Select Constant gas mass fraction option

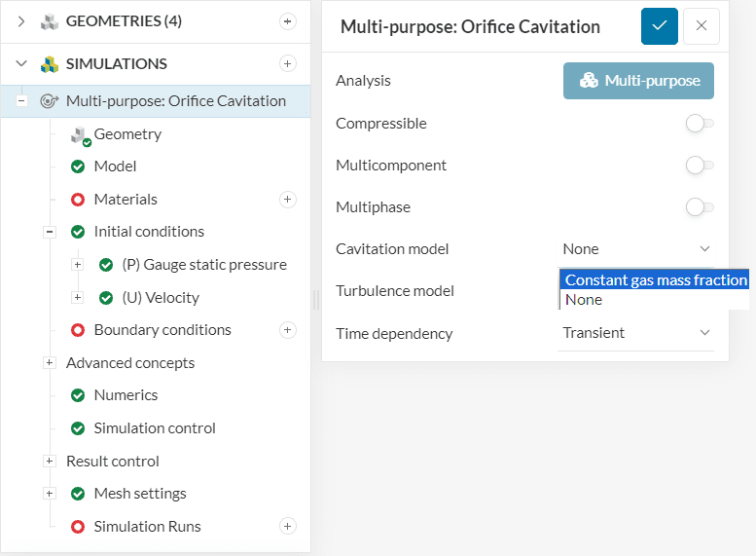[655, 280]
